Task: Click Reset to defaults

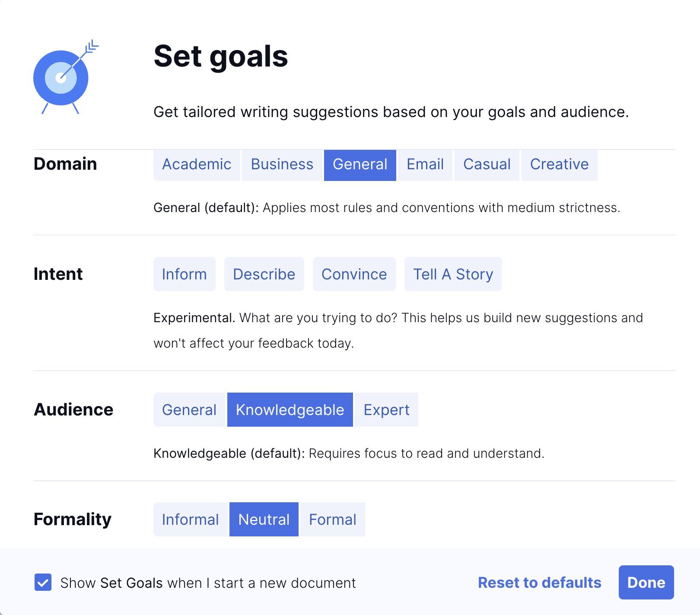Action: tap(539, 582)
